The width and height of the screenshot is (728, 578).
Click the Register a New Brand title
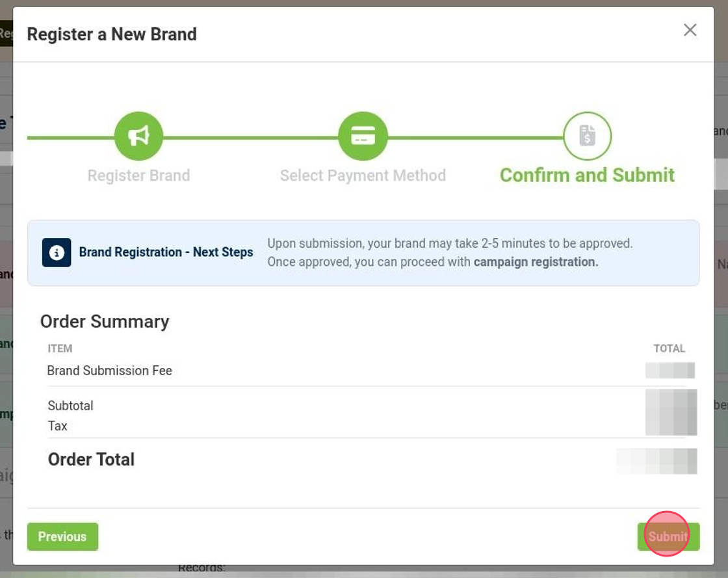point(112,34)
